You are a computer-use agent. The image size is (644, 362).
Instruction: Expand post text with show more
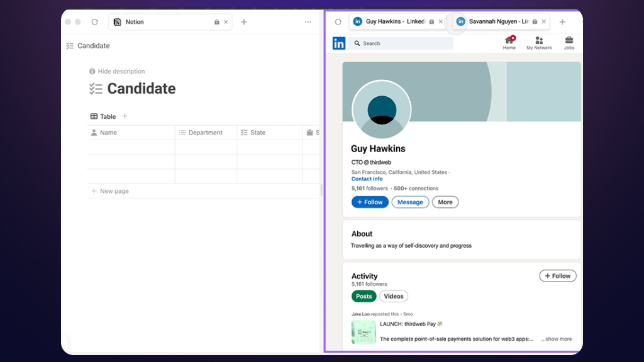coord(557,339)
